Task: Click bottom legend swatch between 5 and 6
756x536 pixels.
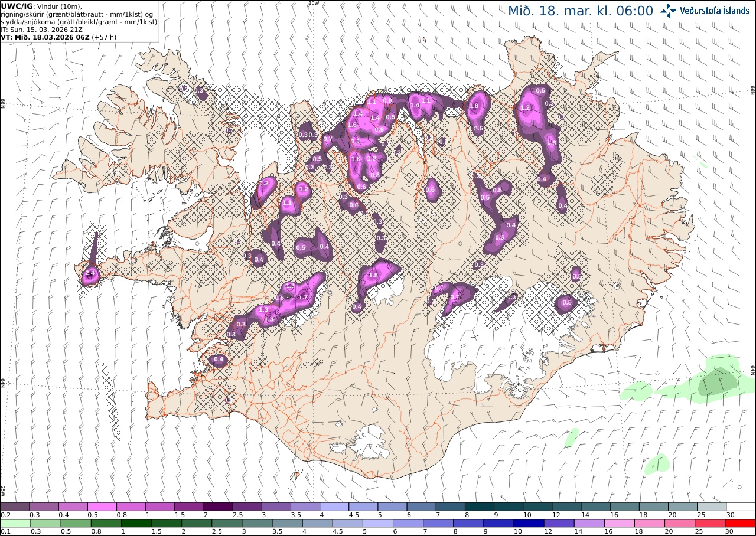Action: pos(379,523)
